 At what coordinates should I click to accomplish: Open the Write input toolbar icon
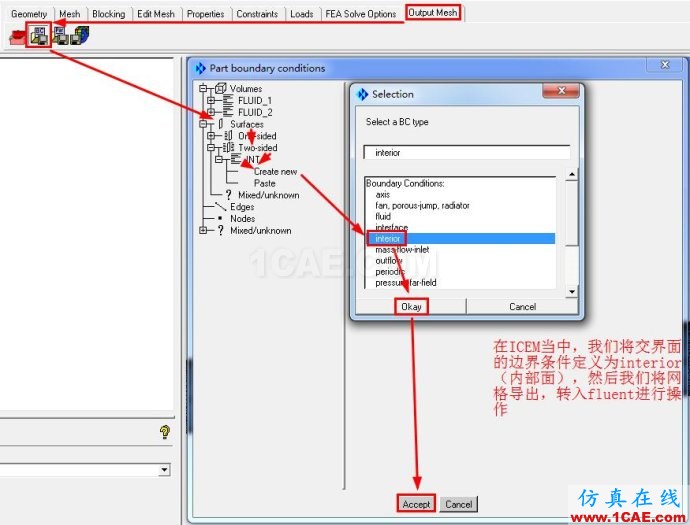81,36
